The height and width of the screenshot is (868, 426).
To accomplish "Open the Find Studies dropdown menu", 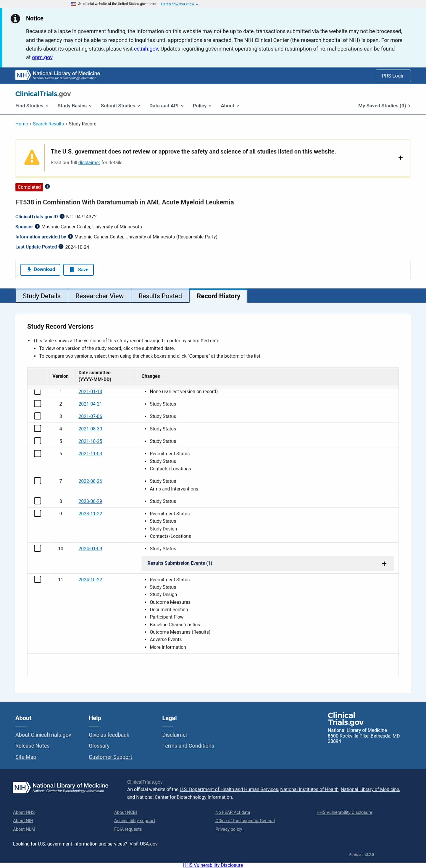I will (32, 106).
